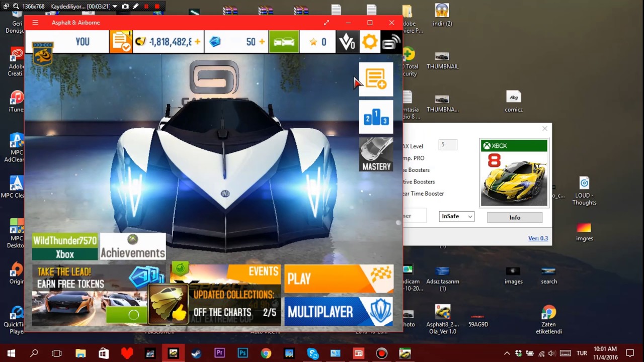Open the 'search' desktop file

pos(549,275)
